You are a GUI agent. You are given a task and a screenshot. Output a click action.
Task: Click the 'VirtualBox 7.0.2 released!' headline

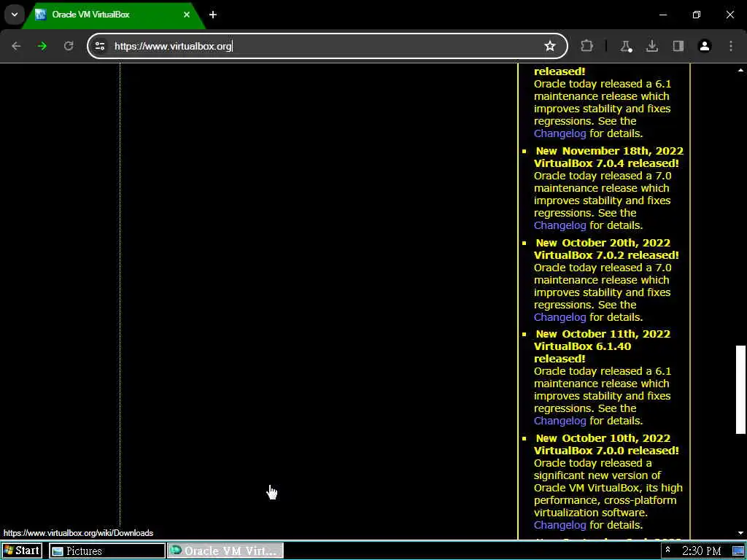point(606,255)
